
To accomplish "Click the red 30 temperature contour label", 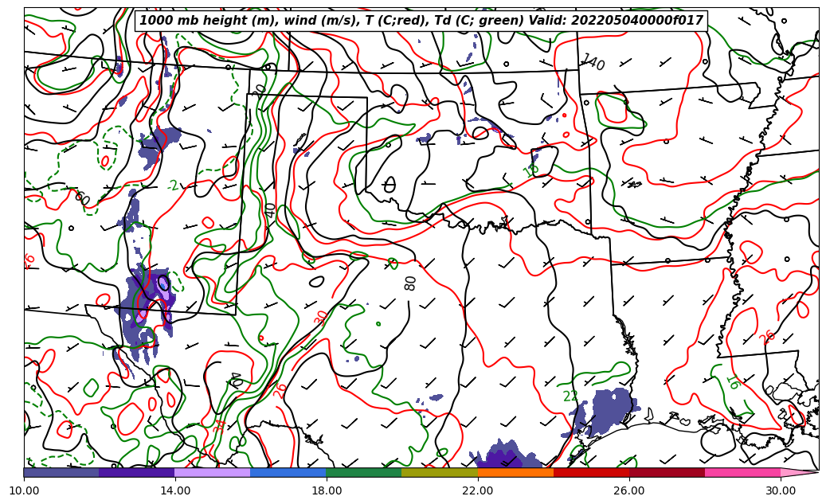I will pos(321,317).
